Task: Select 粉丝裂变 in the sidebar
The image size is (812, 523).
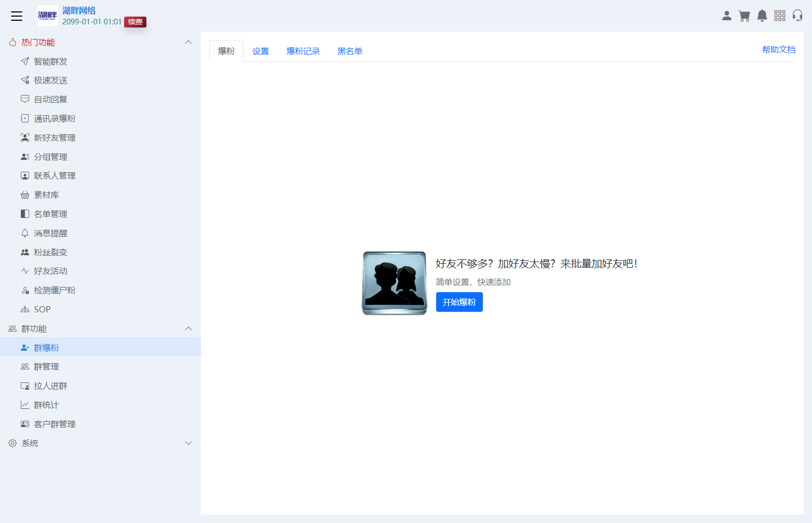Action: pos(50,252)
